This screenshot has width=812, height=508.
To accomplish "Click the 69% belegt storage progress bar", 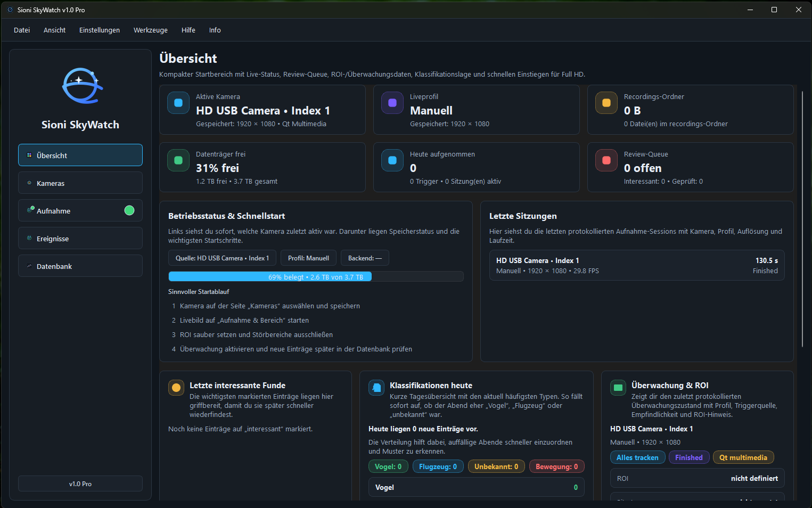I will tap(316, 277).
